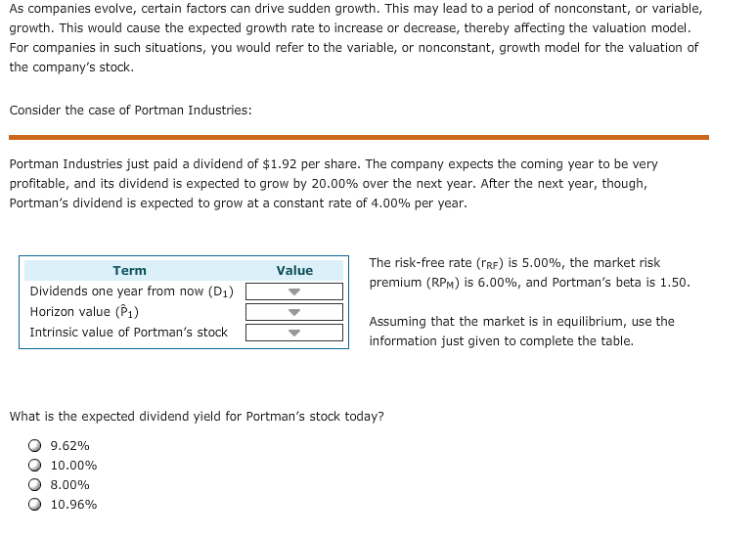Pick the 8.00% radio option

click(x=34, y=484)
